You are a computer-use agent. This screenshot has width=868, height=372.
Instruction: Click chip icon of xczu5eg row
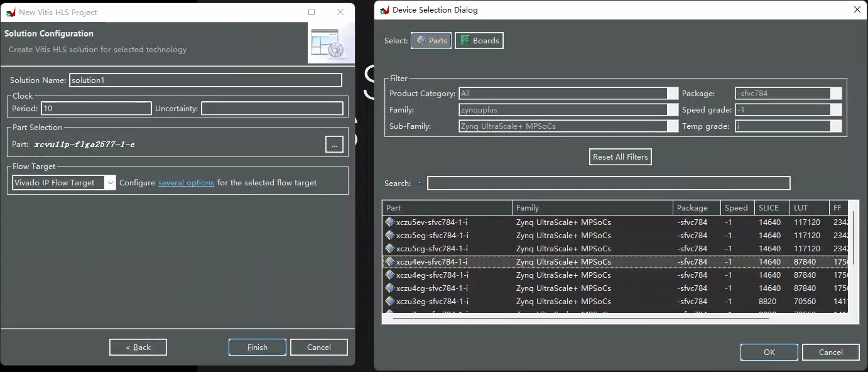[x=390, y=236]
